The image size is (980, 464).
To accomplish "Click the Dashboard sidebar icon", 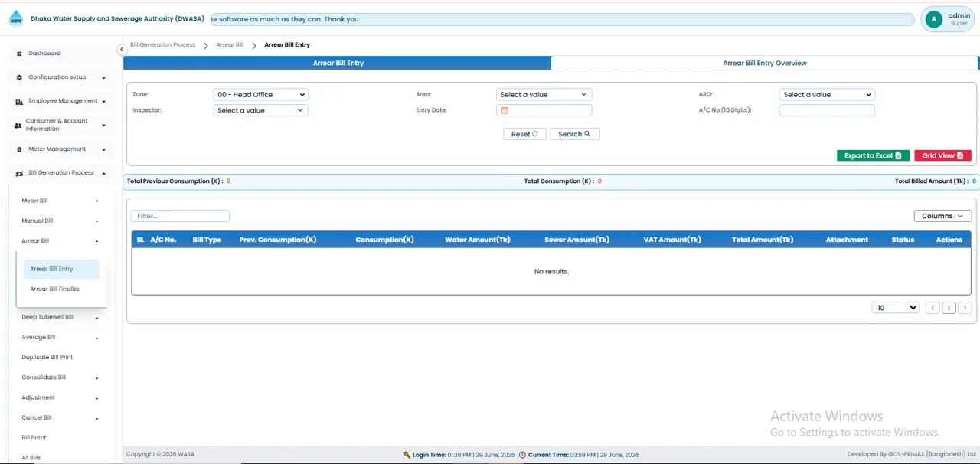I will coord(19,54).
